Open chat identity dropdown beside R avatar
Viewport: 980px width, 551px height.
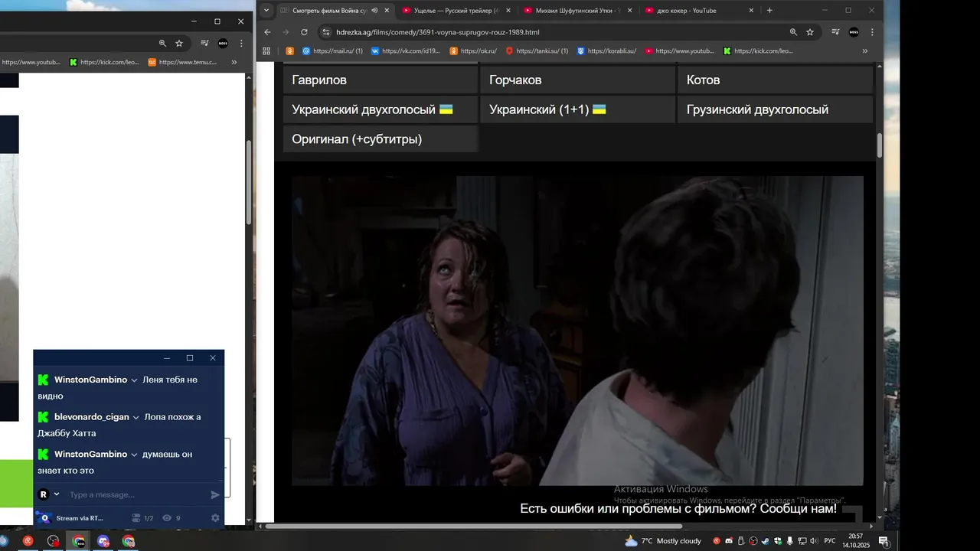coord(57,494)
